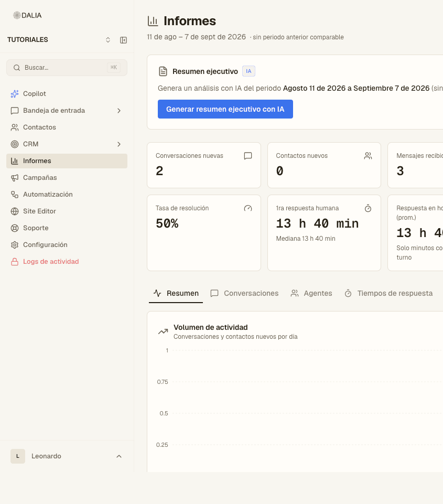
Task: Click the Campañas megaphone icon
Action: [x=15, y=178]
